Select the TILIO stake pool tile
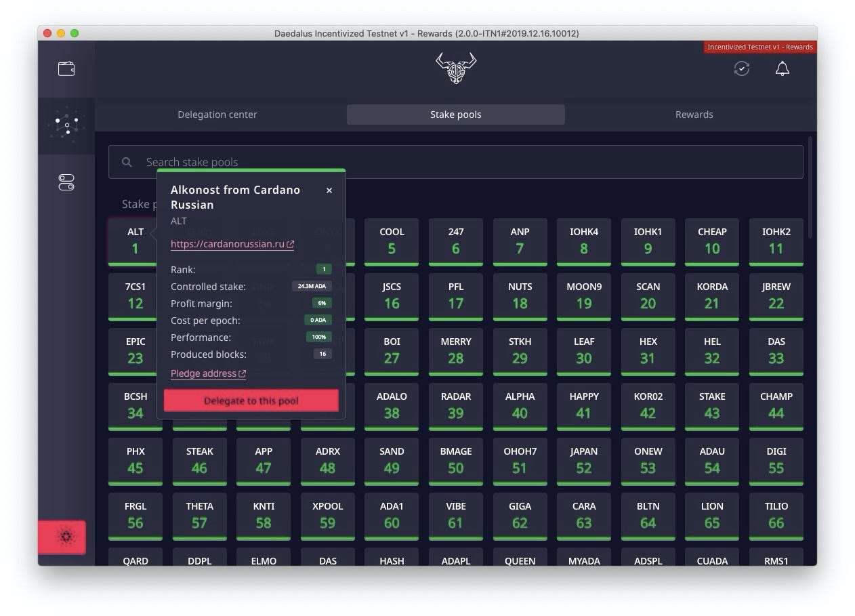855x616 pixels. pos(776,516)
